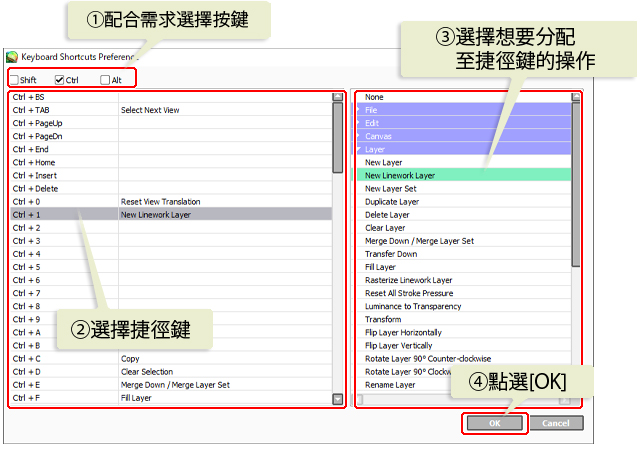The height and width of the screenshot is (450, 640).
Task: Click the app icon in title bar
Action: coord(12,58)
